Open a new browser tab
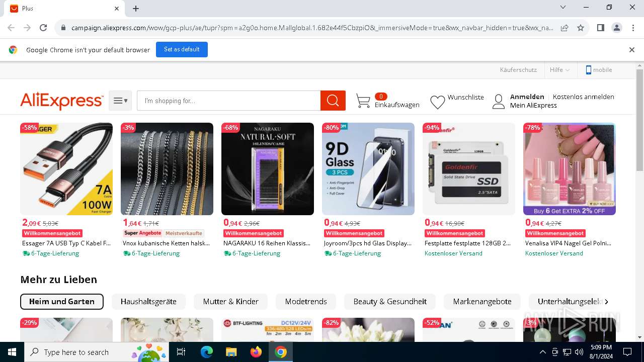 tap(136, 9)
